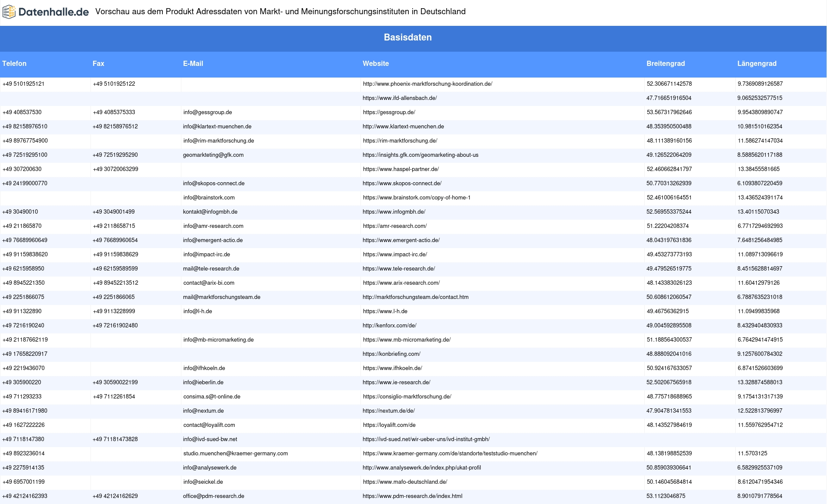Click kontakt@infogmbh.de email cell
This screenshot has height=504, width=827.
coord(210,212)
